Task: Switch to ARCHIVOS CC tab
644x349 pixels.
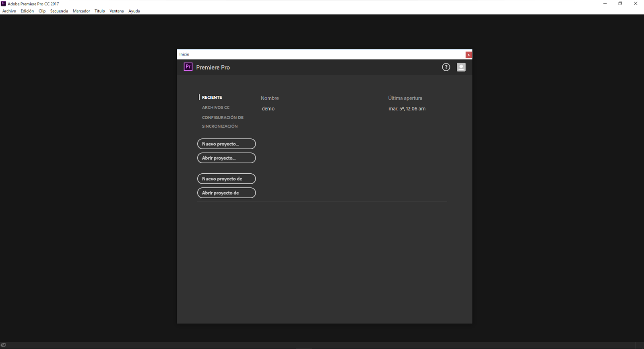Action: [216, 107]
